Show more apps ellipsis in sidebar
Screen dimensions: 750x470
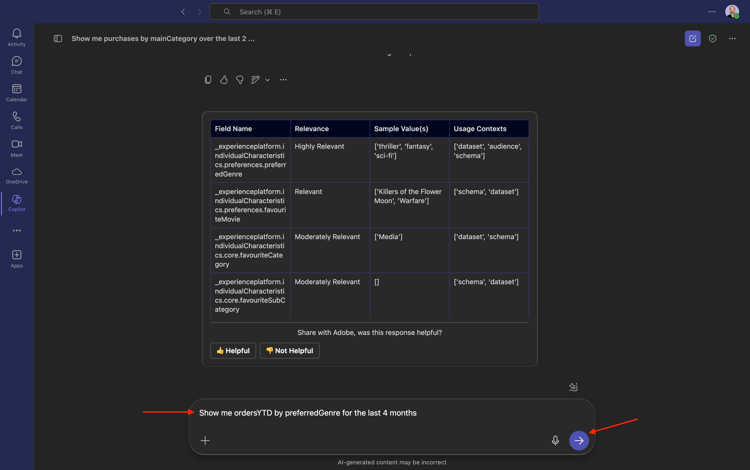(17, 230)
